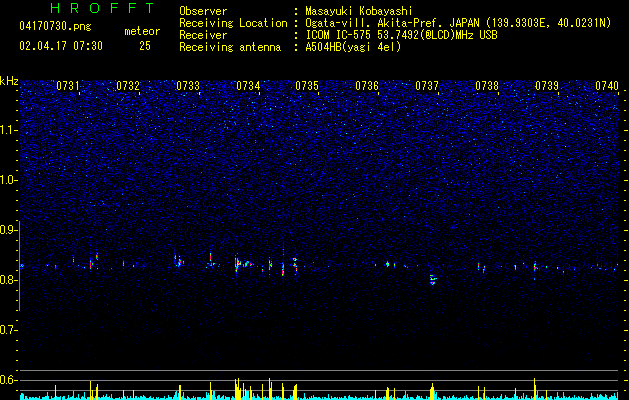Select the file name 04170730.png
Viewport: 629px width, 400px height.
point(55,27)
